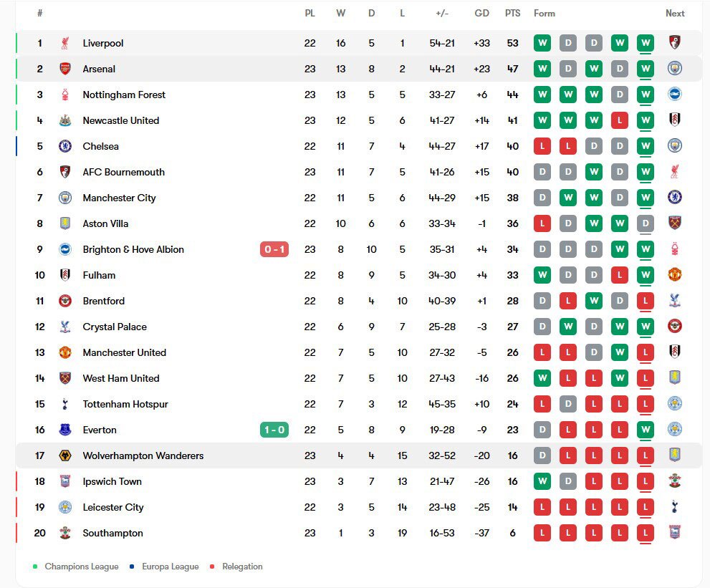710x588 pixels.
Task: Click the Everton club crest icon
Action: (x=65, y=430)
